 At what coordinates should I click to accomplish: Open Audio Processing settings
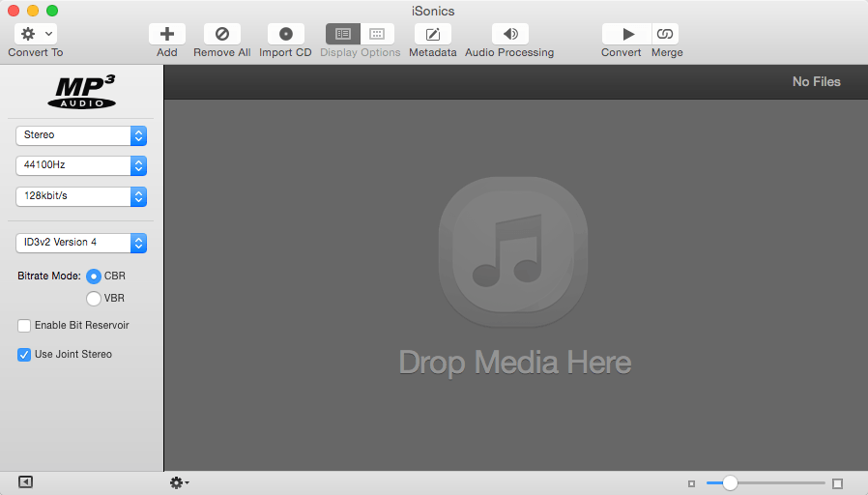coord(509,34)
